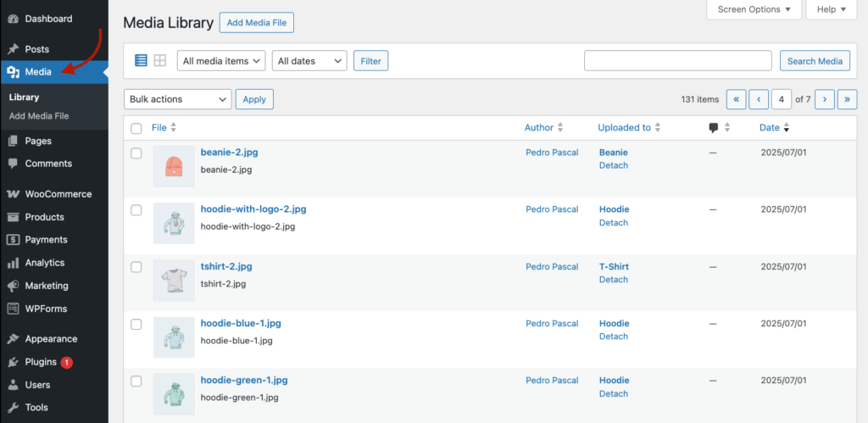868x423 pixels.
Task: Click the Search Media button
Action: click(x=815, y=61)
